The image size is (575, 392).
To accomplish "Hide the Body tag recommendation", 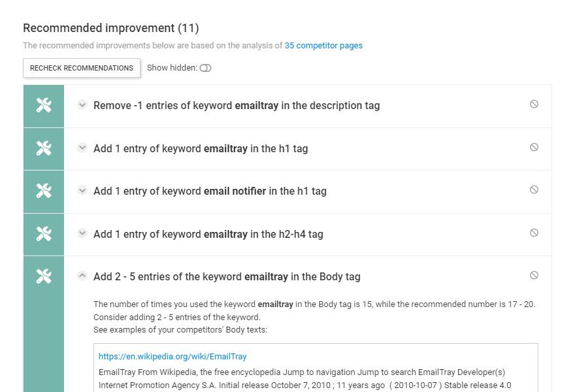I will 534,275.
